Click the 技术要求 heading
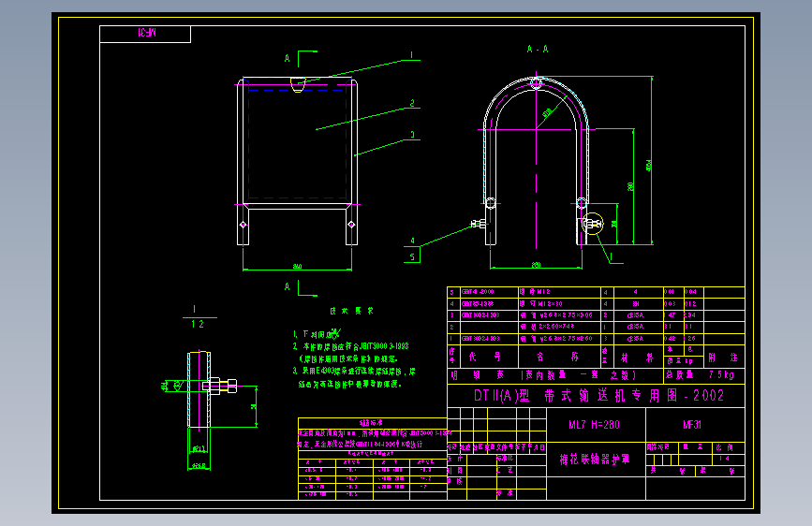The width and height of the screenshot is (812, 526). 351,311
